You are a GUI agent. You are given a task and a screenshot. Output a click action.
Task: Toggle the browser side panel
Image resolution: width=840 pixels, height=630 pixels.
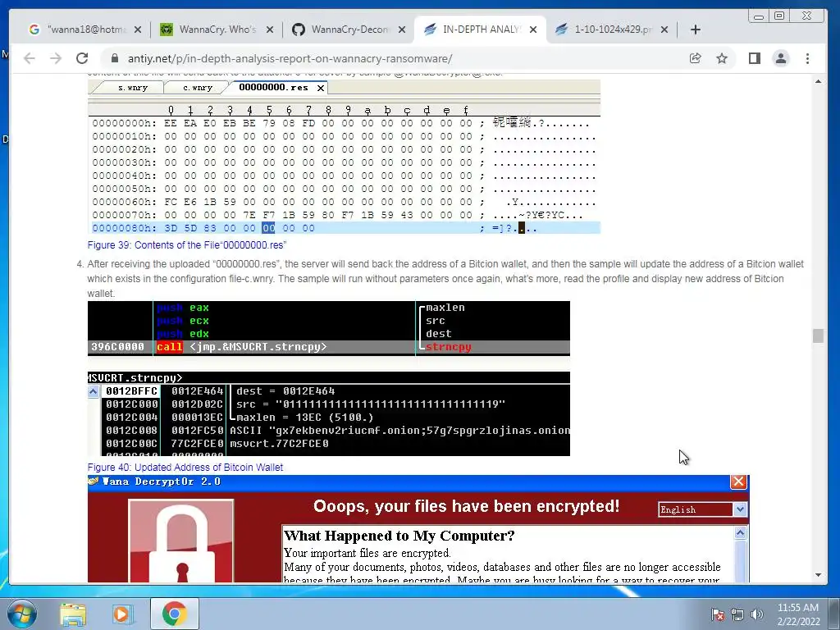[755, 58]
